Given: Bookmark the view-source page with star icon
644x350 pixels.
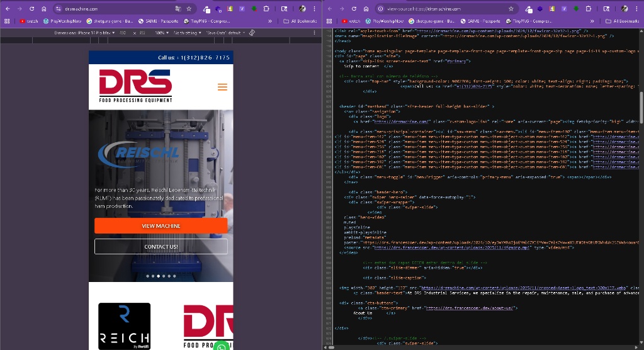Looking at the screenshot, I should click(x=511, y=9).
